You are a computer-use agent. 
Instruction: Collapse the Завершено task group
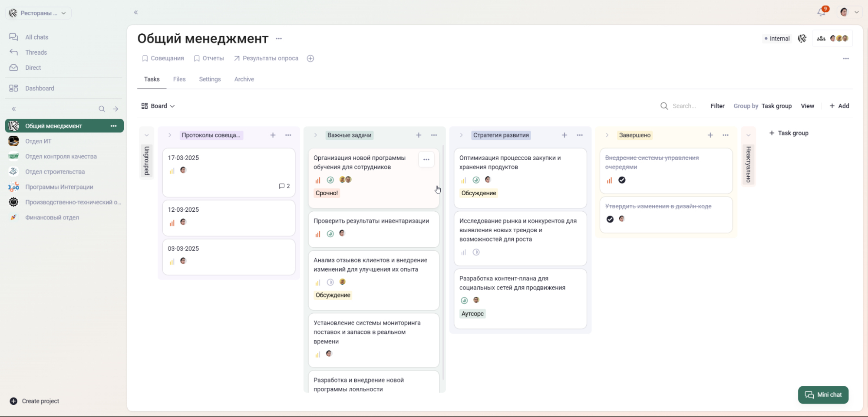[x=607, y=135]
